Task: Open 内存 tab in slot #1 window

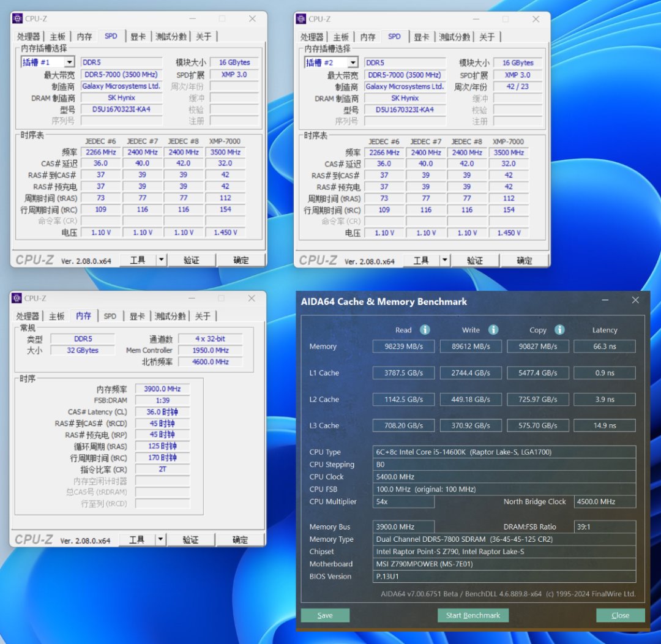Action: click(x=84, y=37)
